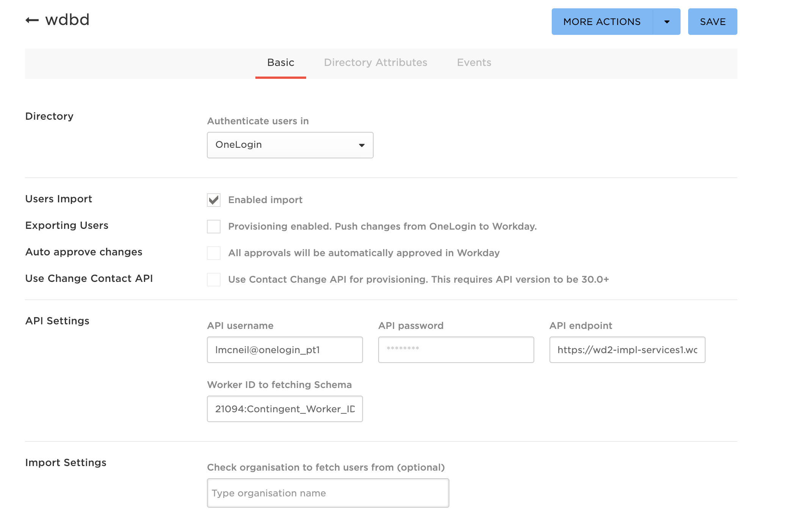Viewport: 795px width, 532px height.
Task: Open the More Actions dropdown arrow
Action: tap(667, 22)
